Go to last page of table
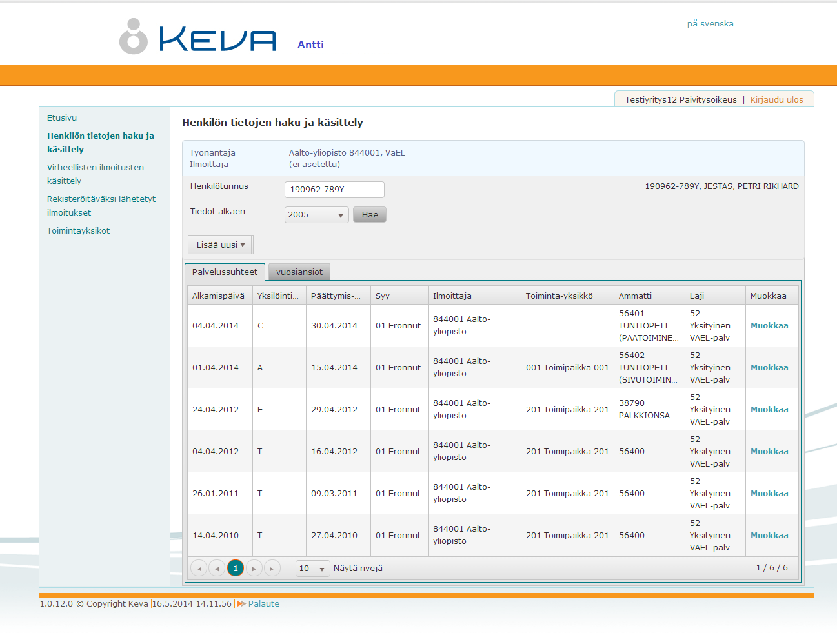The width and height of the screenshot is (837, 644). tap(272, 569)
